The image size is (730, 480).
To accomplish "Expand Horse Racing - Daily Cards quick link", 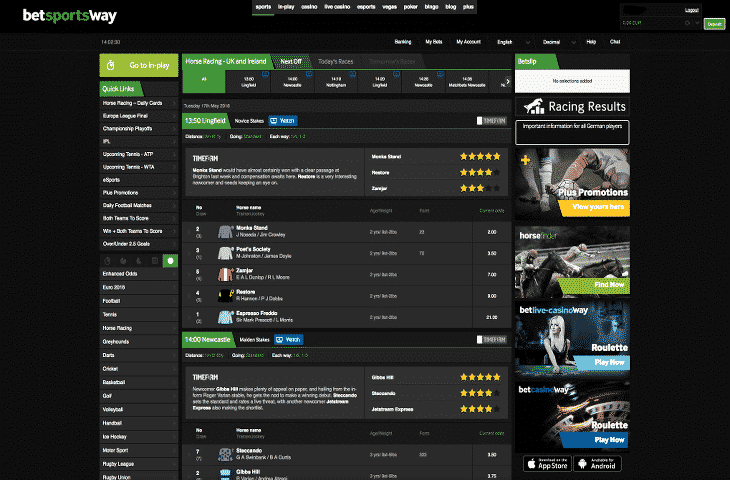I will tap(139, 103).
